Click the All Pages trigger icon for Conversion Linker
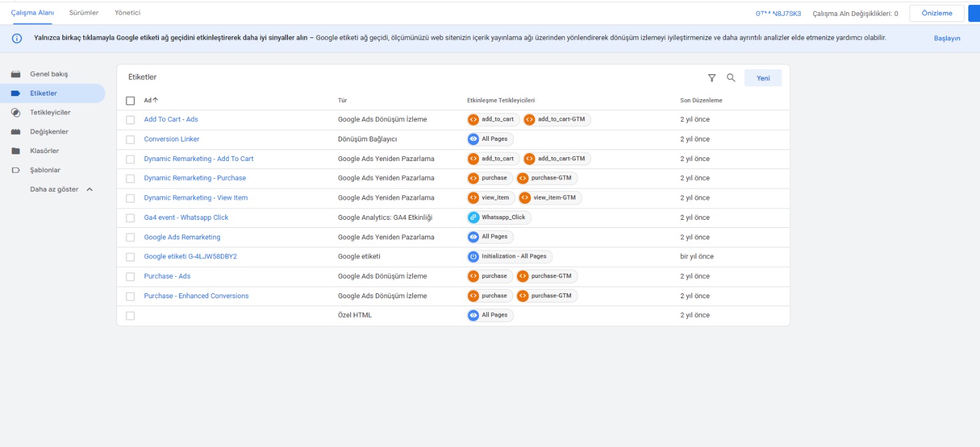The width and height of the screenshot is (980, 447). [473, 139]
